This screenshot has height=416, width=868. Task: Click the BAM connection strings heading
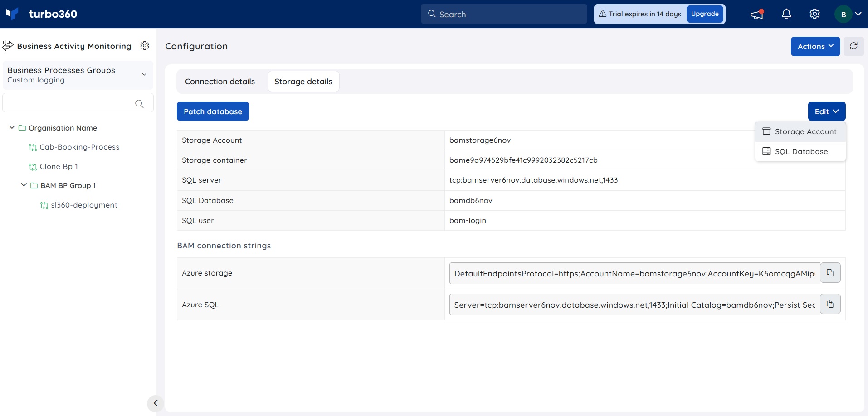tap(224, 246)
